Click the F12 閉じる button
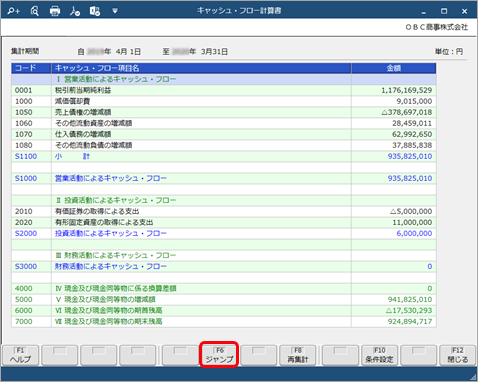Image resolution: width=478 pixels, height=382 pixels. click(x=457, y=355)
